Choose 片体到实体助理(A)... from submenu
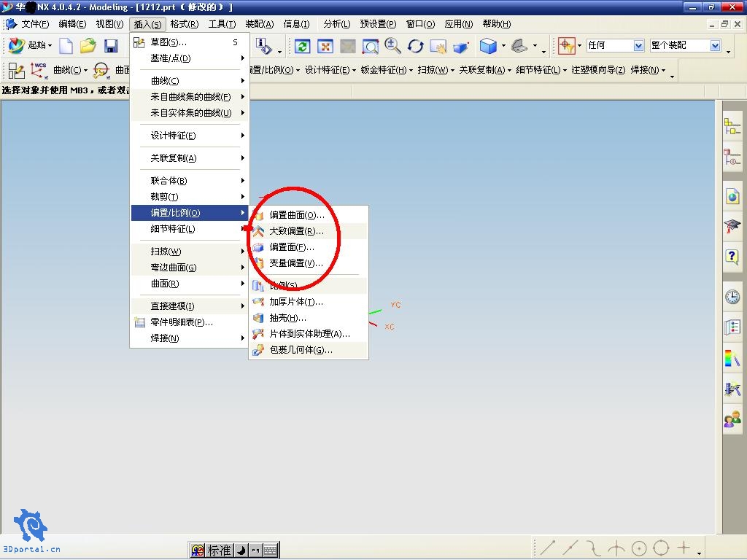Image resolution: width=747 pixels, height=560 pixels. pos(309,334)
